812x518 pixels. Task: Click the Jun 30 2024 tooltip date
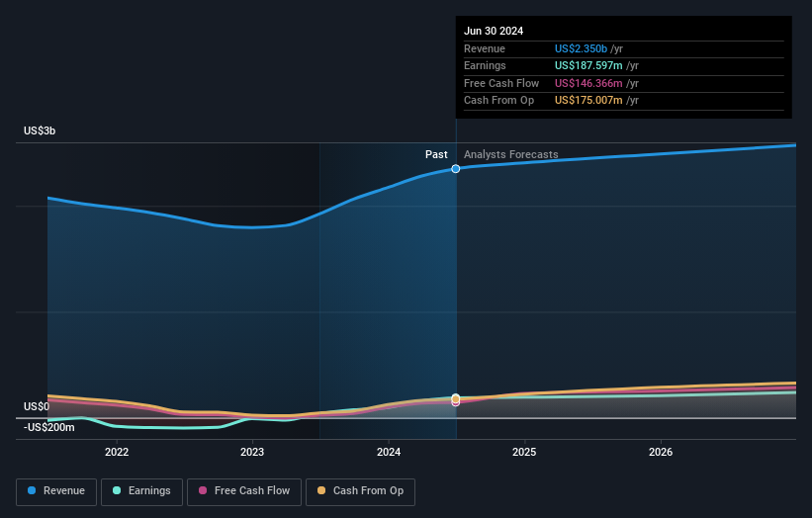point(494,31)
